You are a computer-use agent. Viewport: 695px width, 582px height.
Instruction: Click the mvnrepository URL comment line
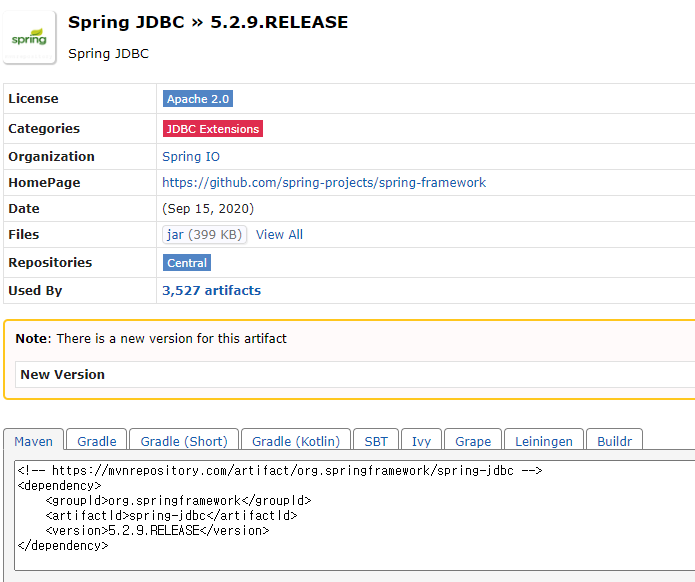coord(280,470)
